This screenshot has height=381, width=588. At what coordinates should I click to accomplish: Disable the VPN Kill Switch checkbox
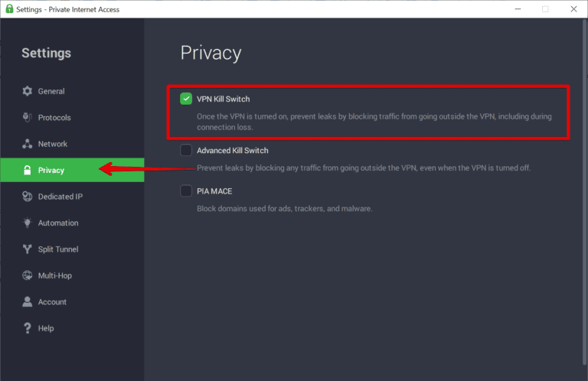click(x=186, y=99)
